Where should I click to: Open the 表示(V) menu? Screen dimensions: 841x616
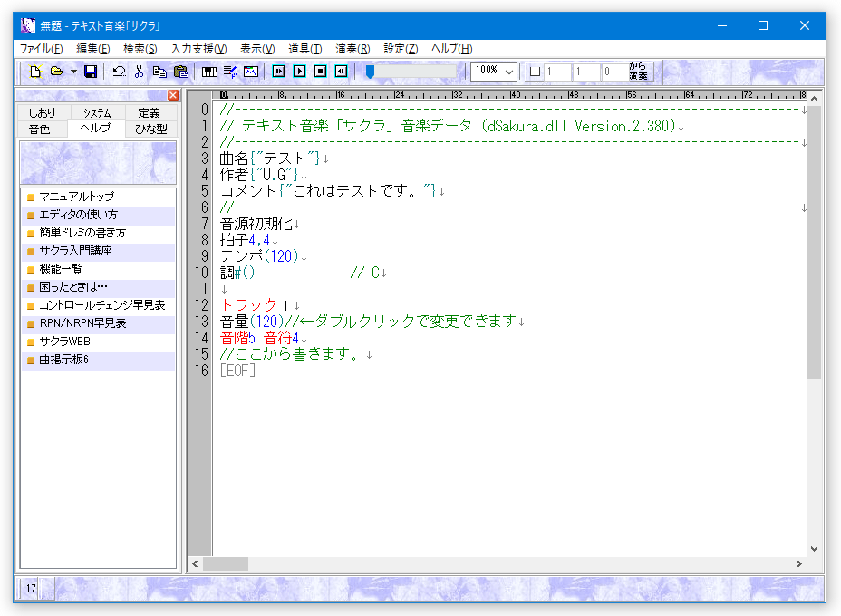(x=257, y=49)
